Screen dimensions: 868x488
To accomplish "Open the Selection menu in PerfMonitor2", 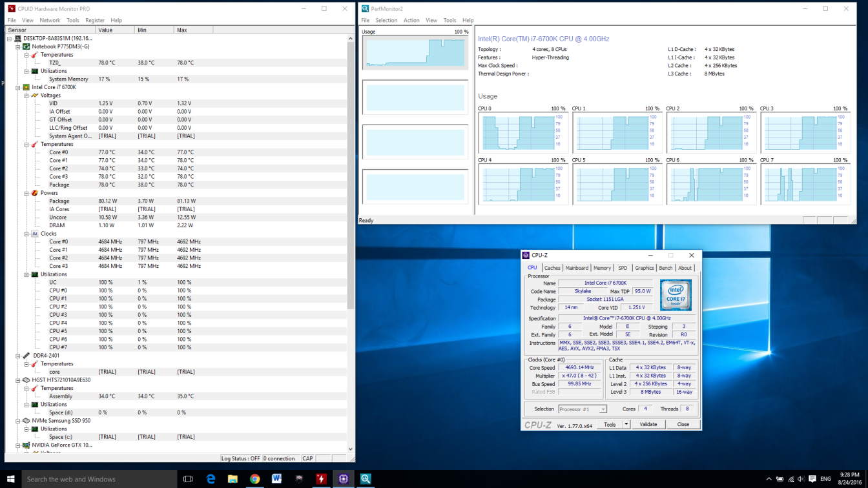I will click(x=386, y=20).
